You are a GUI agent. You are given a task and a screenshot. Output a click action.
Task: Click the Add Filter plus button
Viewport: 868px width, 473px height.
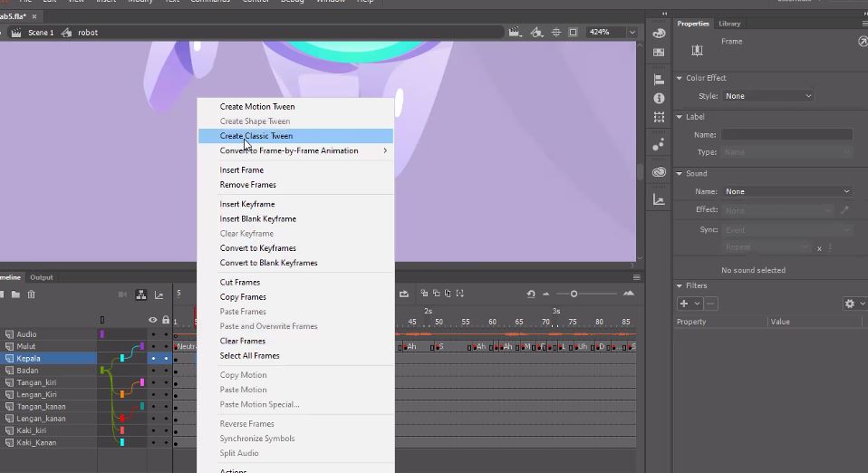684,304
